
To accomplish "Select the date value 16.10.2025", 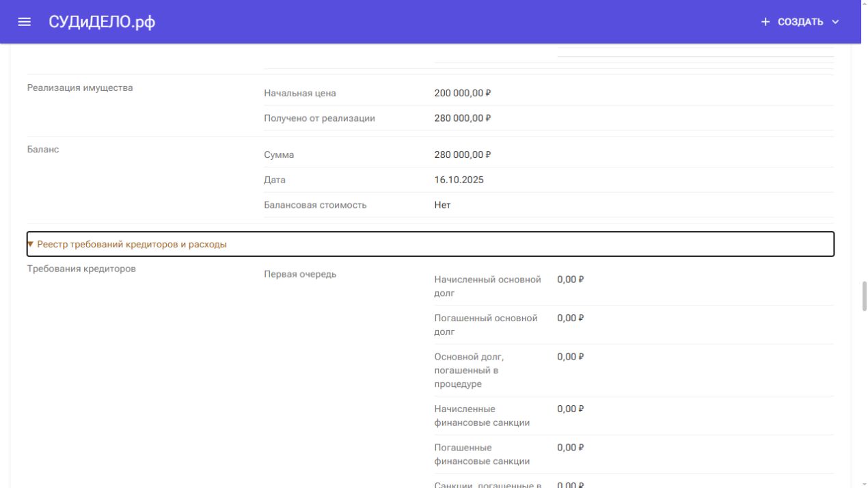I will pos(459,180).
